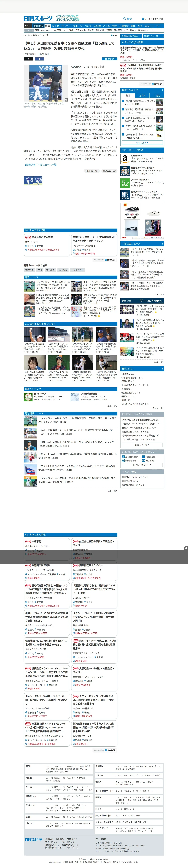
Task: Switch ranking to the 1週間 tab
Action: coord(157,95)
